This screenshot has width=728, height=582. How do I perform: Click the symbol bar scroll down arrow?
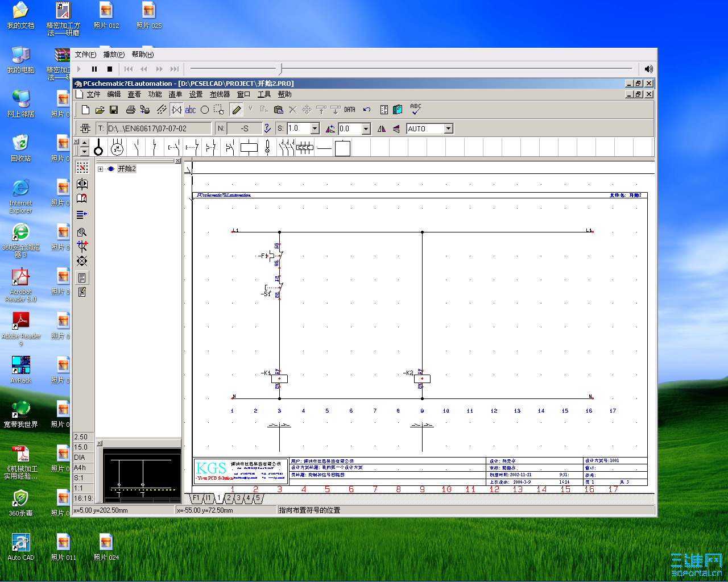click(x=85, y=152)
